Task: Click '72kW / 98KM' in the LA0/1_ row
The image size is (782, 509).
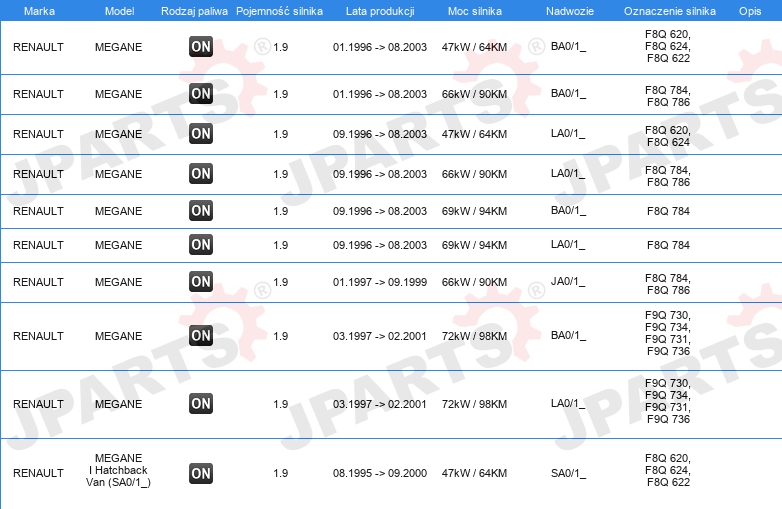Action: point(474,404)
